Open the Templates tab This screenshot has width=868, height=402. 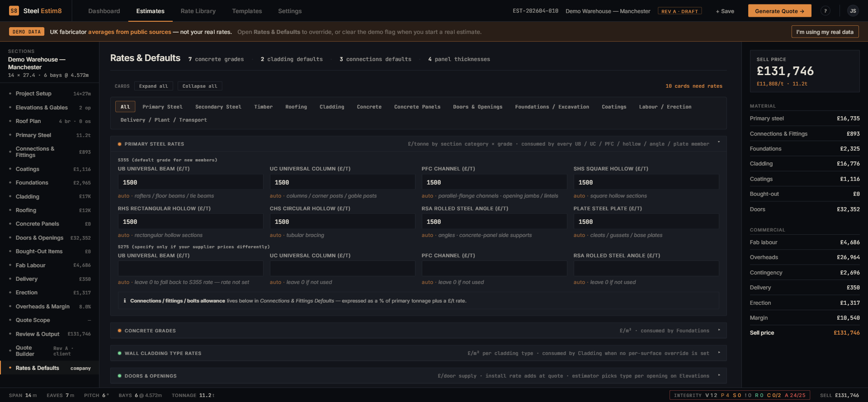(x=247, y=11)
